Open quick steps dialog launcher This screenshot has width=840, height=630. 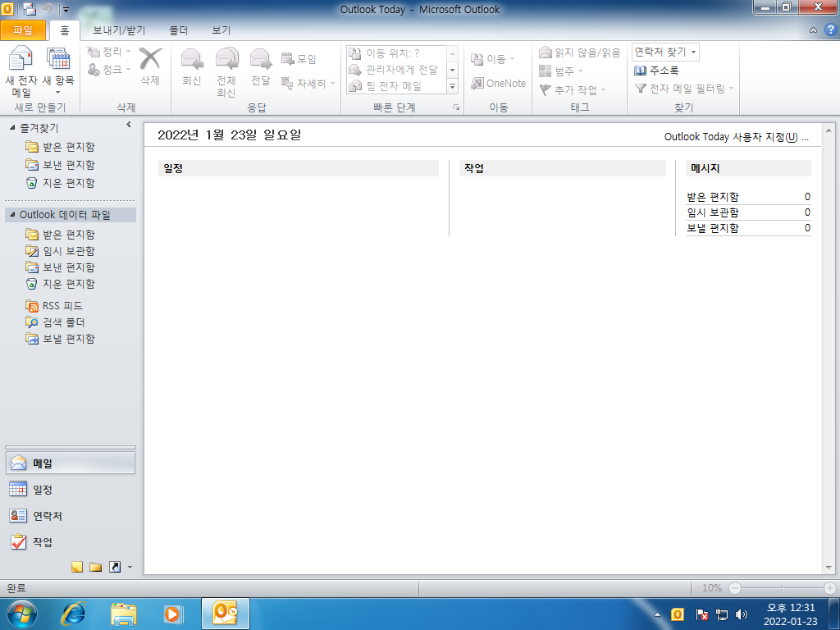tap(456, 107)
